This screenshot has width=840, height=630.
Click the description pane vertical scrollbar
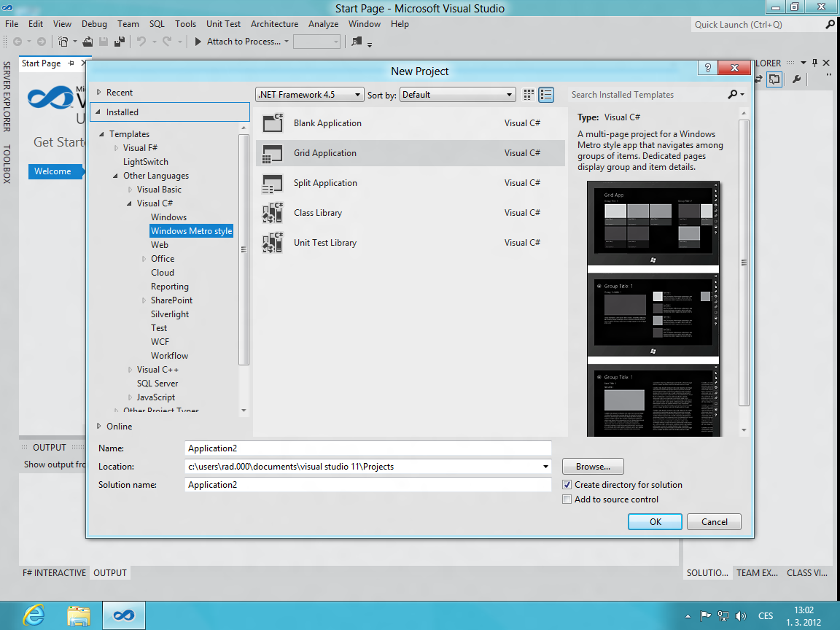click(x=744, y=262)
